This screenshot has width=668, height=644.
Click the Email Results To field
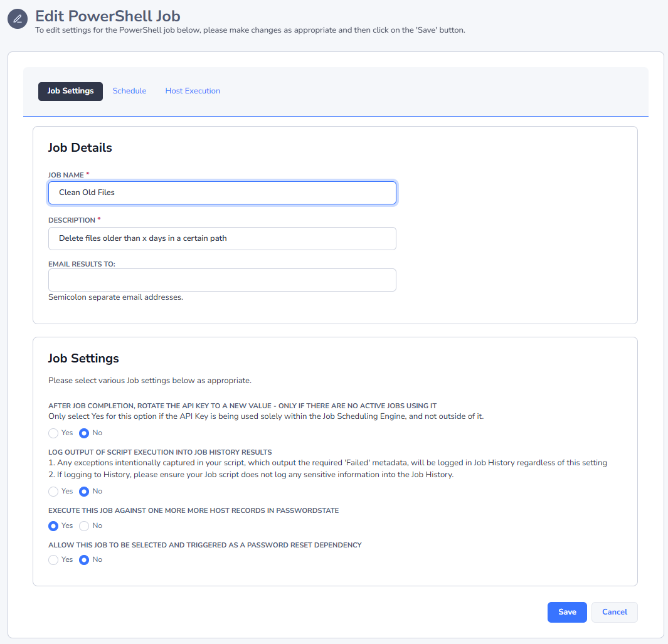222,280
